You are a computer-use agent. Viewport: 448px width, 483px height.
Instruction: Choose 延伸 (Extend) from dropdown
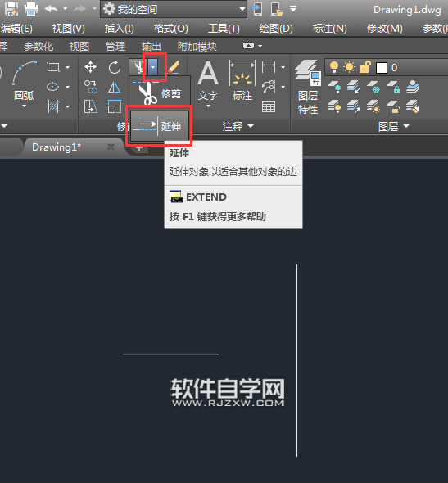[x=159, y=126]
